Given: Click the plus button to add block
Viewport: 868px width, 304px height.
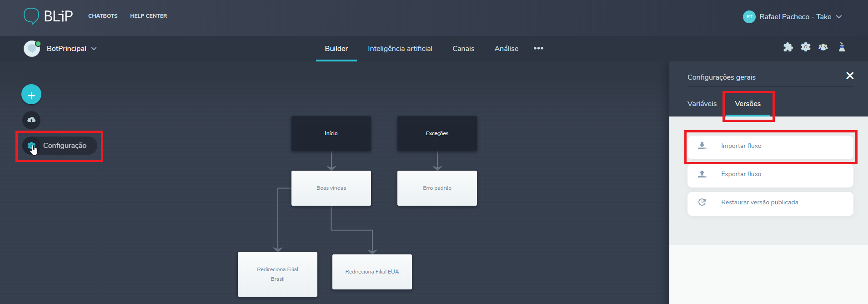Looking at the screenshot, I should pos(31,95).
